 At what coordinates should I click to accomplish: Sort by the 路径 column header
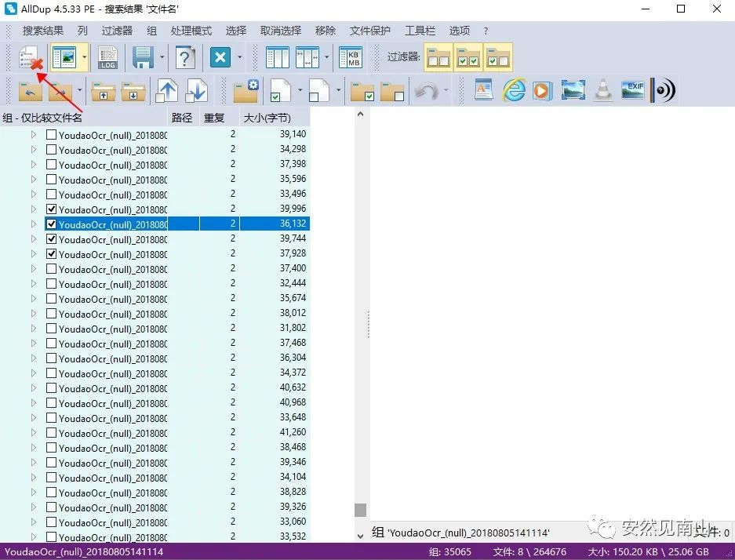pyautogui.click(x=184, y=118)
